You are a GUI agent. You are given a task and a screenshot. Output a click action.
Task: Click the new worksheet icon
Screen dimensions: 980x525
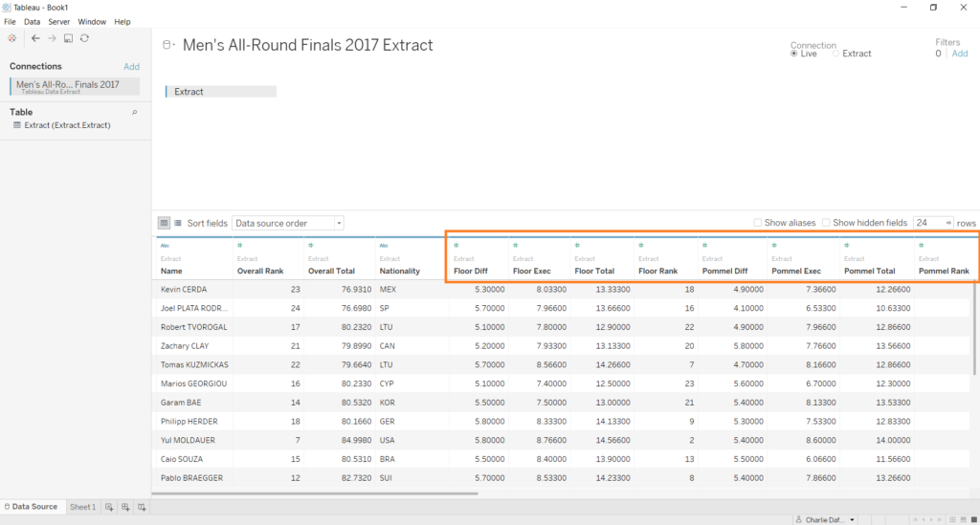110,507
